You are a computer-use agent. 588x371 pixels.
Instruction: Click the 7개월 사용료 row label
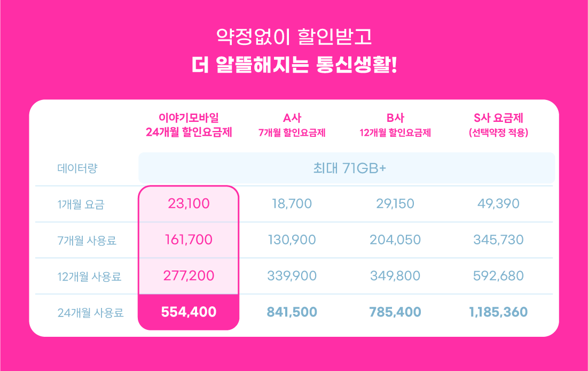point(87,240)
